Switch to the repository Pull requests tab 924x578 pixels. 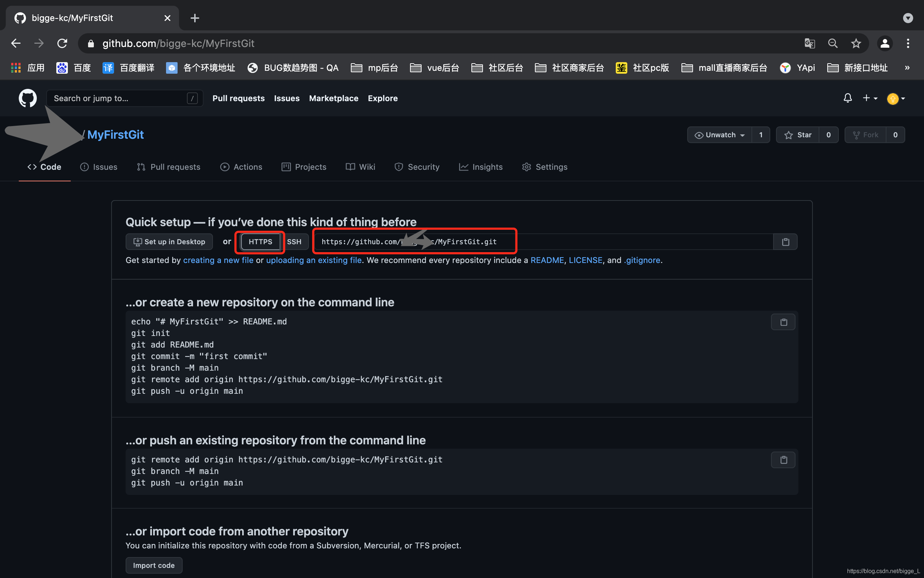[169, 167]
